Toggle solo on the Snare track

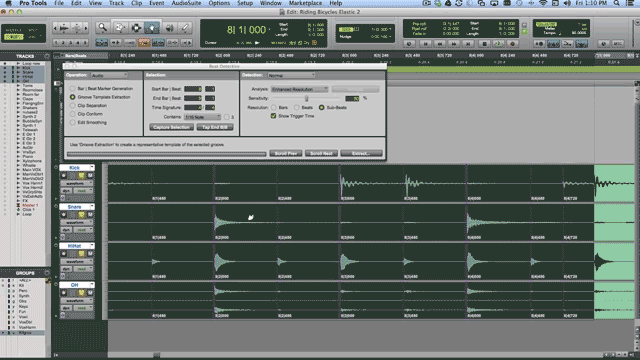(x=81, y=215)
